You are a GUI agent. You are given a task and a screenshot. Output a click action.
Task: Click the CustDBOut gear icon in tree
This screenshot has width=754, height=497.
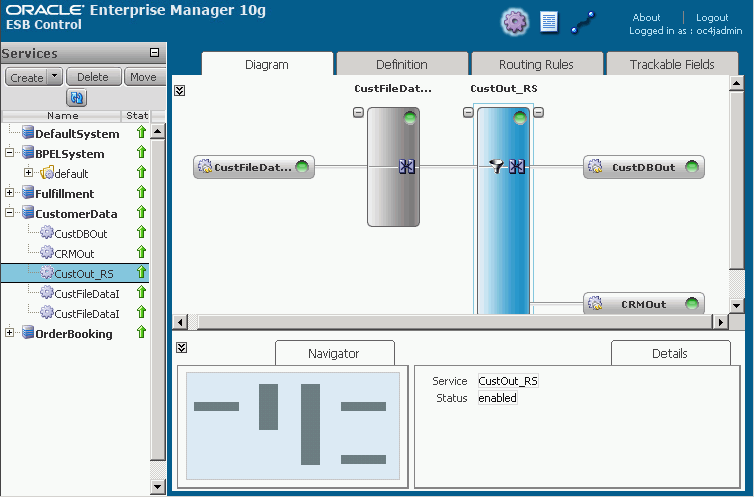coord(47,233)
